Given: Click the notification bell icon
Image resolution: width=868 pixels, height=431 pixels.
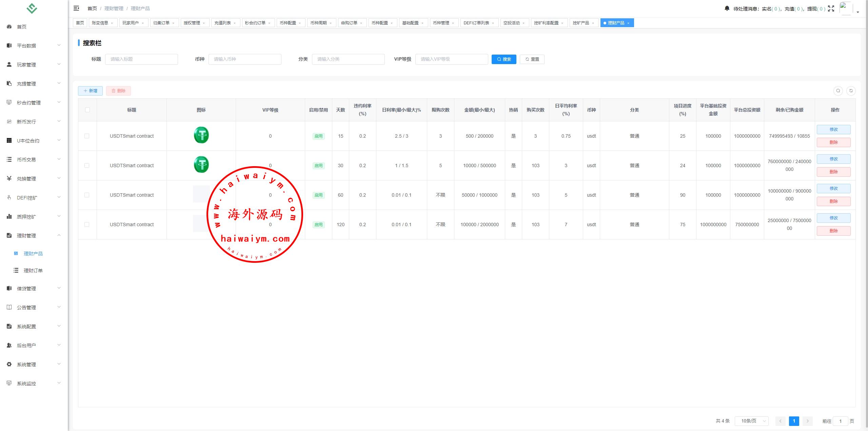Looking at the screenshot, I should [x=727, y=8].
